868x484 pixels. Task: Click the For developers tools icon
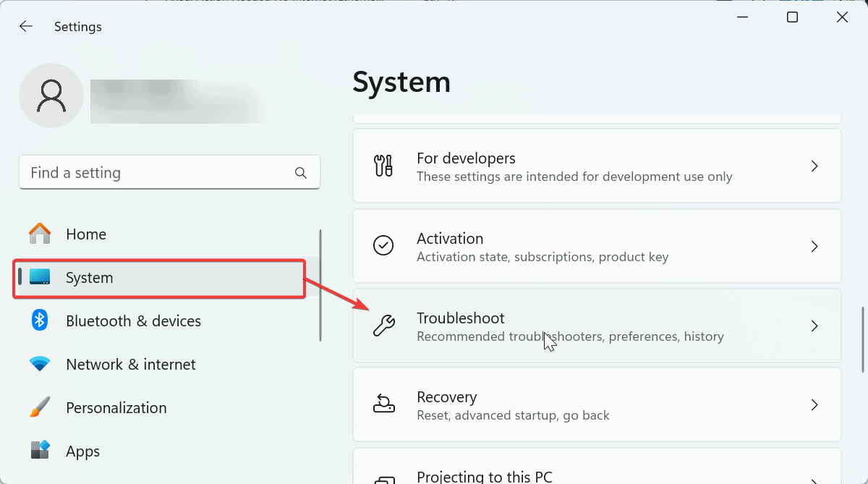click(x=383, y=166)
